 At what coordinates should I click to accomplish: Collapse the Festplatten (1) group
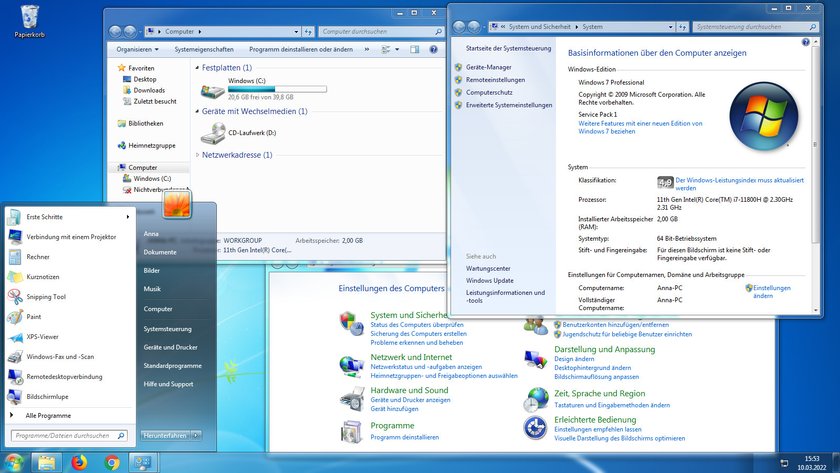(197, 68)
